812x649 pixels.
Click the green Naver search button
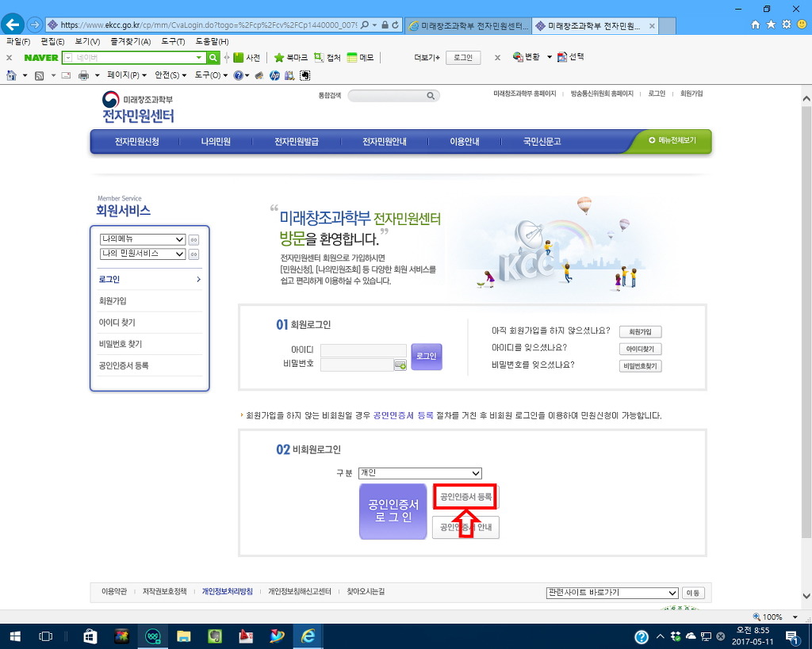(x=213, y=57)
